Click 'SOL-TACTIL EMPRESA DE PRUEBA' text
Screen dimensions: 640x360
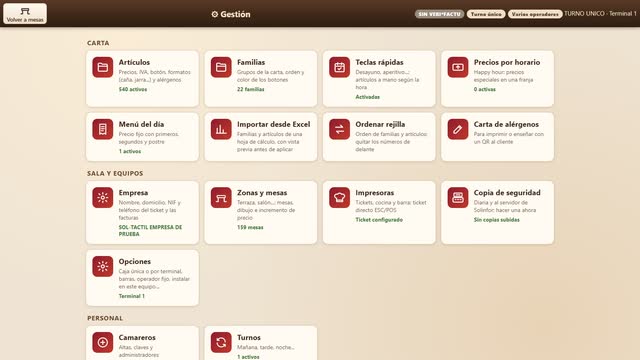[x=150, y=231]
